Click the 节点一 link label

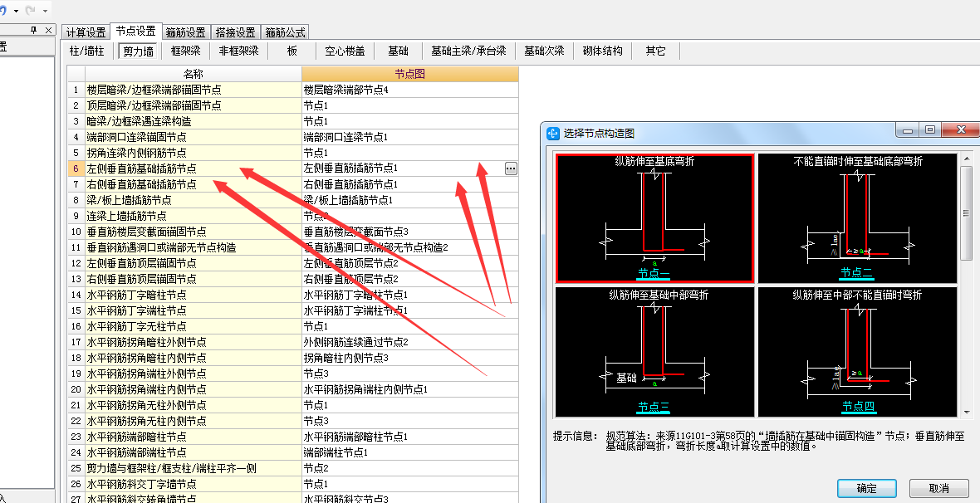(x=654, y=273)
